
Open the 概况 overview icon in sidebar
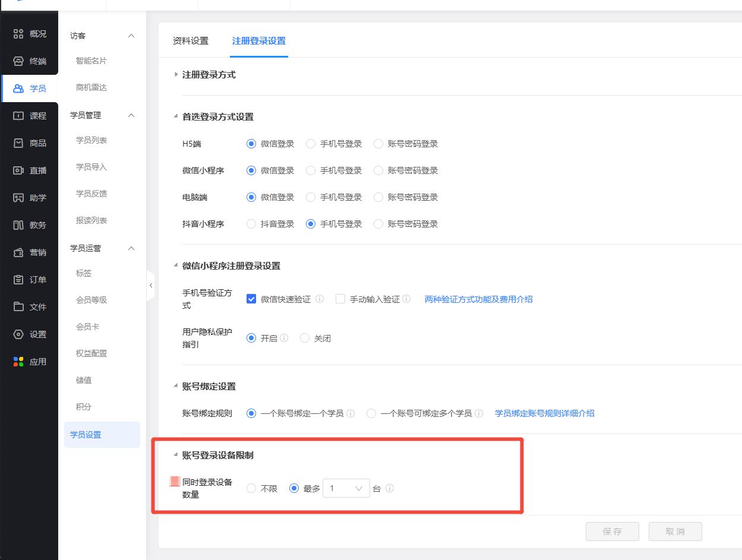click(18, 34)
